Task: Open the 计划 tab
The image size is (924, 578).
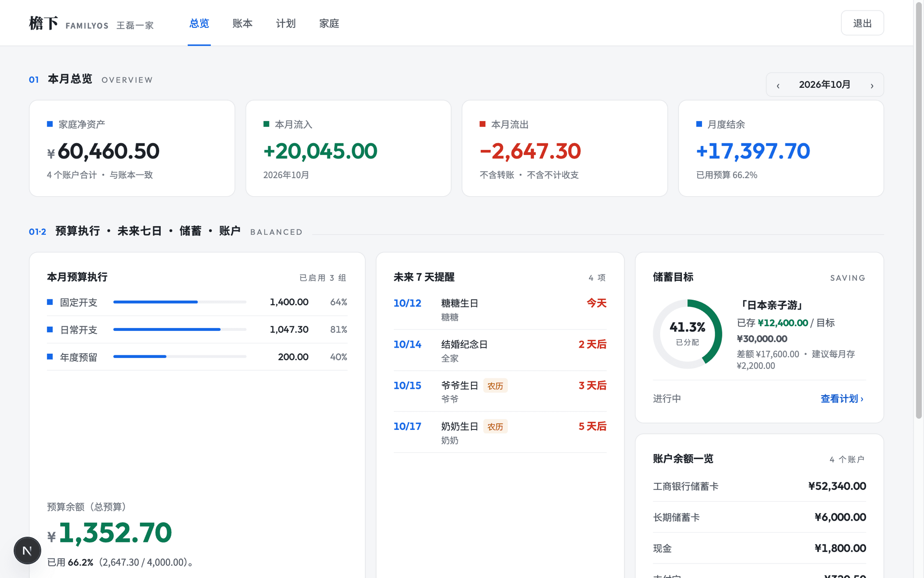Action: (286, 23)
